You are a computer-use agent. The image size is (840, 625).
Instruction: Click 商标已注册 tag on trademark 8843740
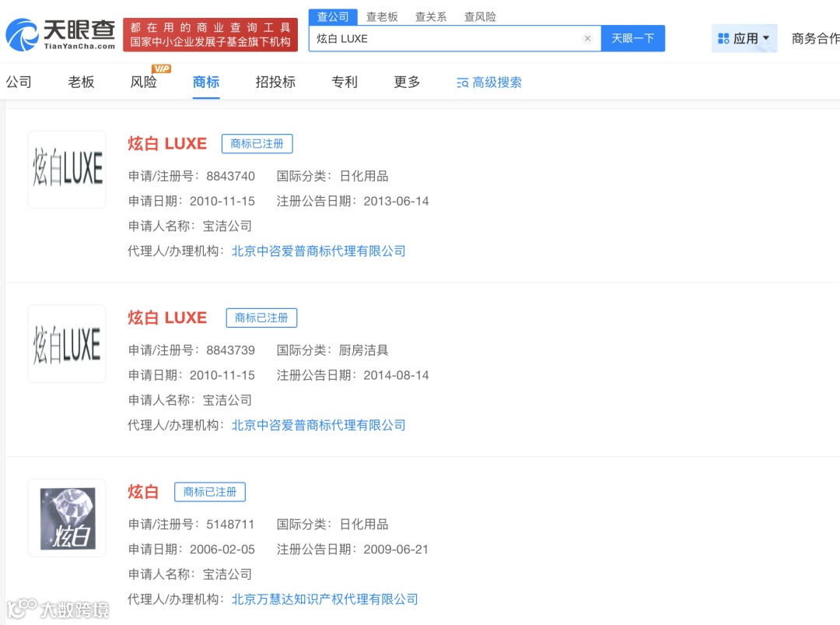pyautogui.click(x=257, y=144)
